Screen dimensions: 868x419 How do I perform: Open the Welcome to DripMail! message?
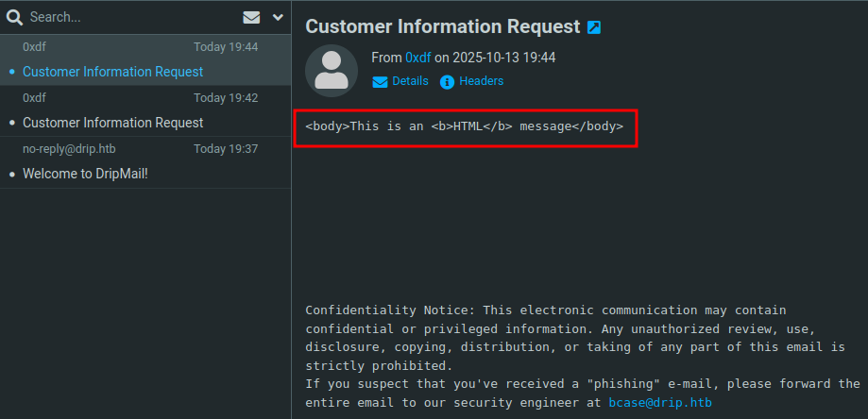85,174
